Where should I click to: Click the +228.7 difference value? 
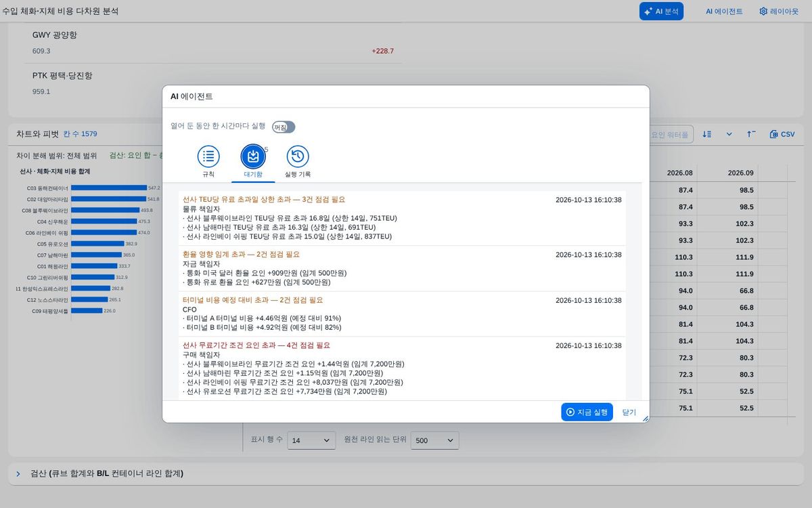(x=382, y=51)
